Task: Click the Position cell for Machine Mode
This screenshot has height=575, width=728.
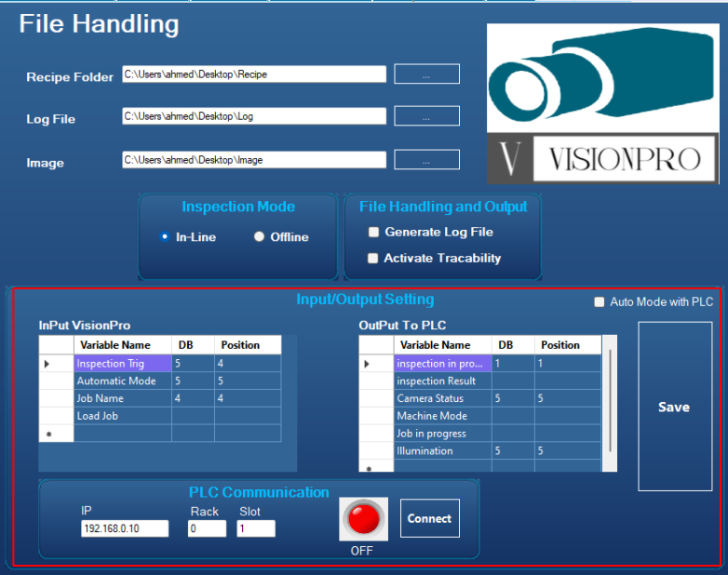Action: pos(568,416)
